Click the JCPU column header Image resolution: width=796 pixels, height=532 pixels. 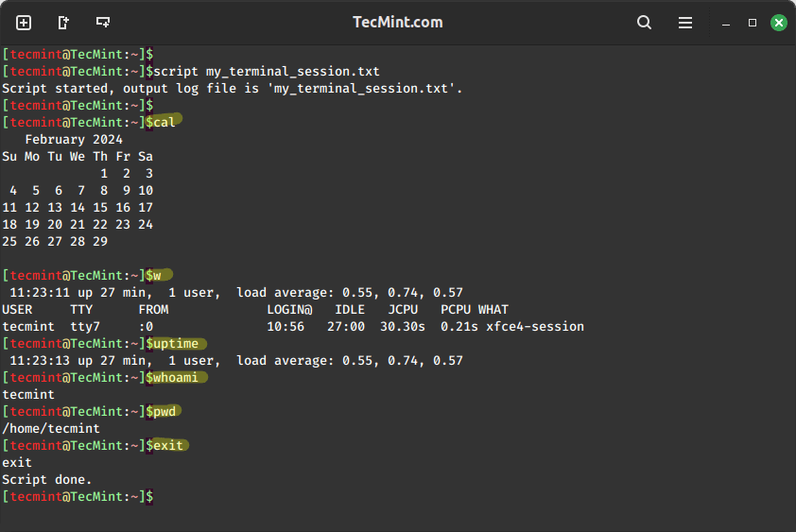[x=403, y=309]
